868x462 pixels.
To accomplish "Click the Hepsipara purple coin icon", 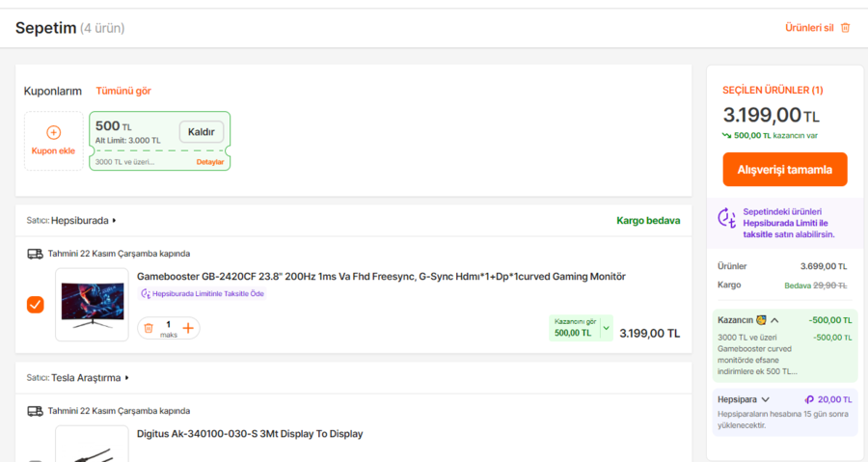I will (808, 399).
